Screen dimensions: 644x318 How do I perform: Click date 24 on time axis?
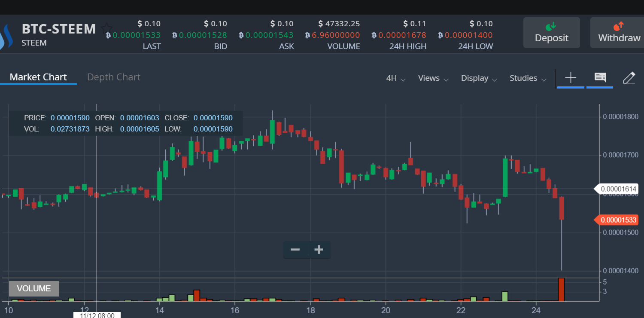click(x=536, y=310)
